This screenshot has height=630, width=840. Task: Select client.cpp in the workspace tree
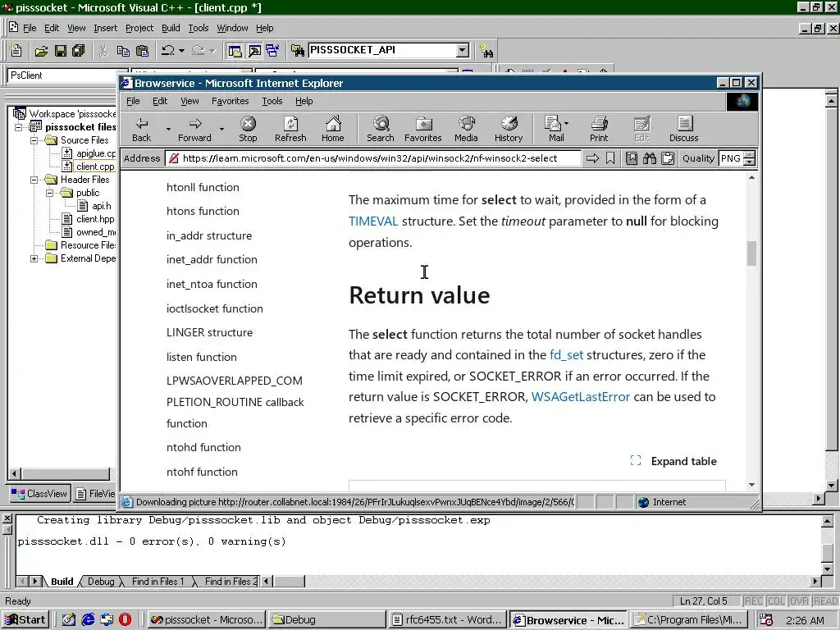(x=95, y=167)
